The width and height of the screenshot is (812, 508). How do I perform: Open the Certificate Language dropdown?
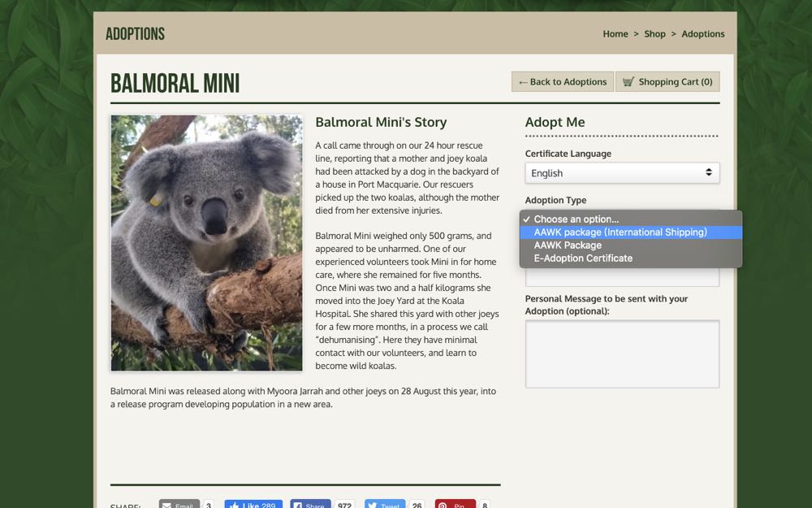coord(622,173)
